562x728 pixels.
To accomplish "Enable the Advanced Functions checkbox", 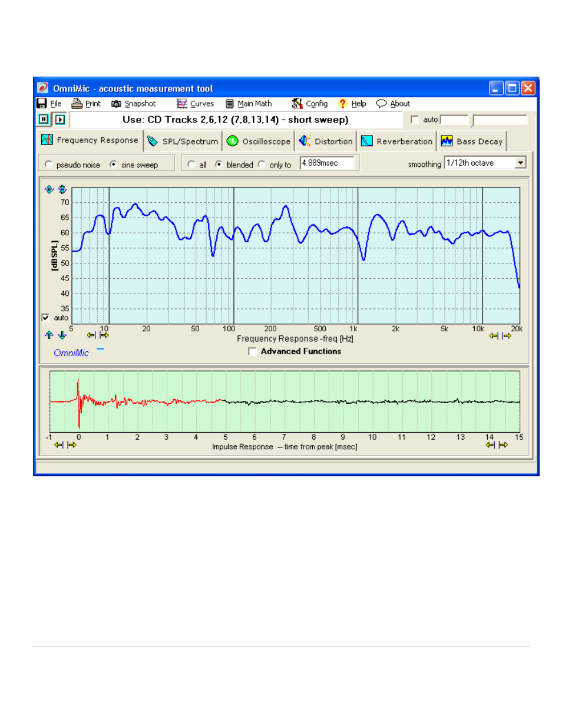I will coord(252,352).
